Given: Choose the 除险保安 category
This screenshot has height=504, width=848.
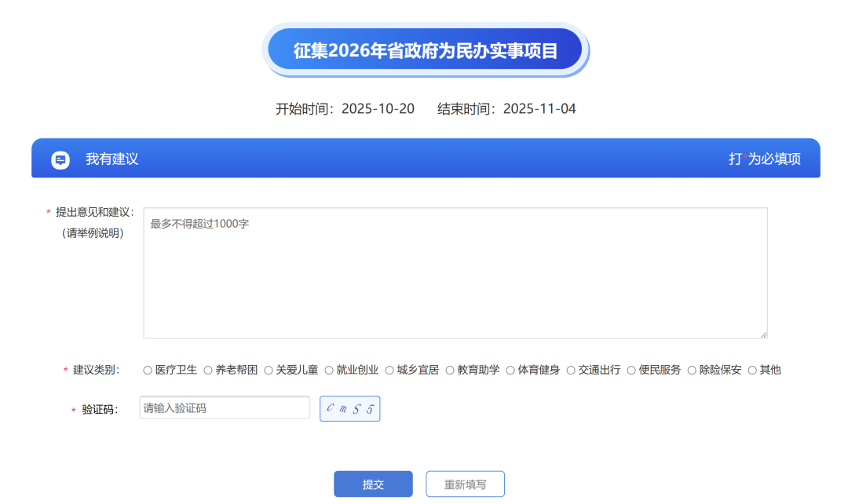Looking at the screenshot, I should coord(692,371).
